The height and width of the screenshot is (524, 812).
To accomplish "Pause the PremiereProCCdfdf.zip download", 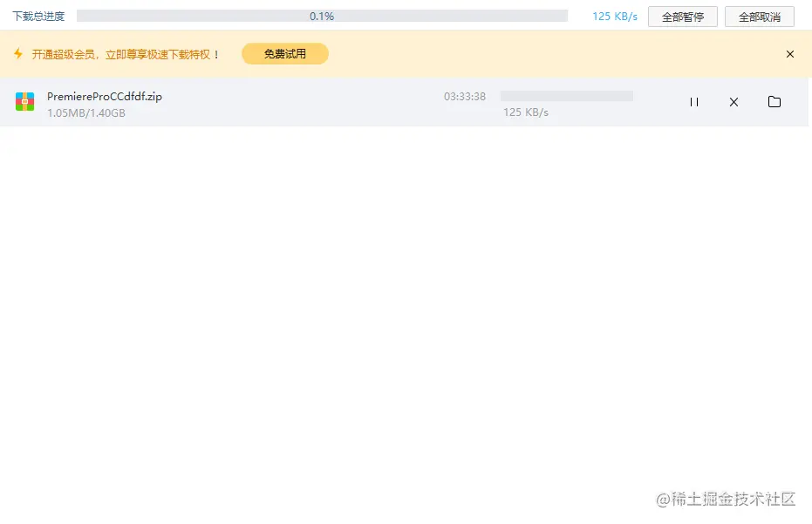I will (x=694, y=102).
